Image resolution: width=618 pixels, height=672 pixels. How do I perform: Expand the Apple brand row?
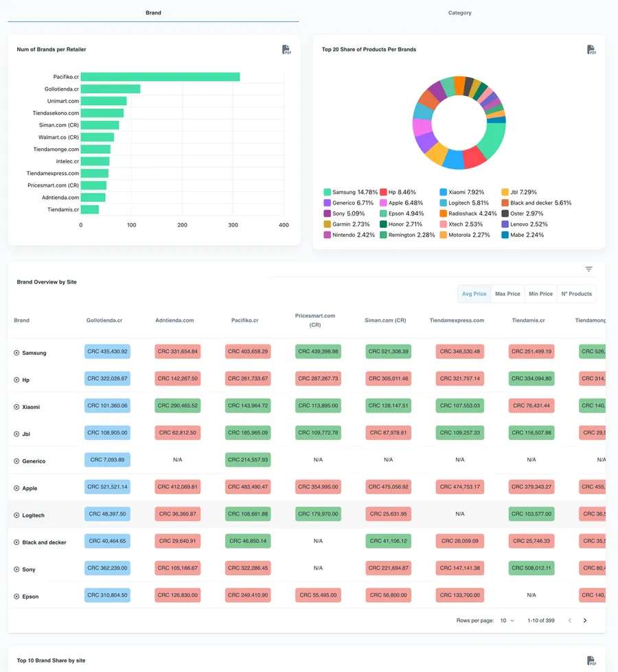coord(16,488)
